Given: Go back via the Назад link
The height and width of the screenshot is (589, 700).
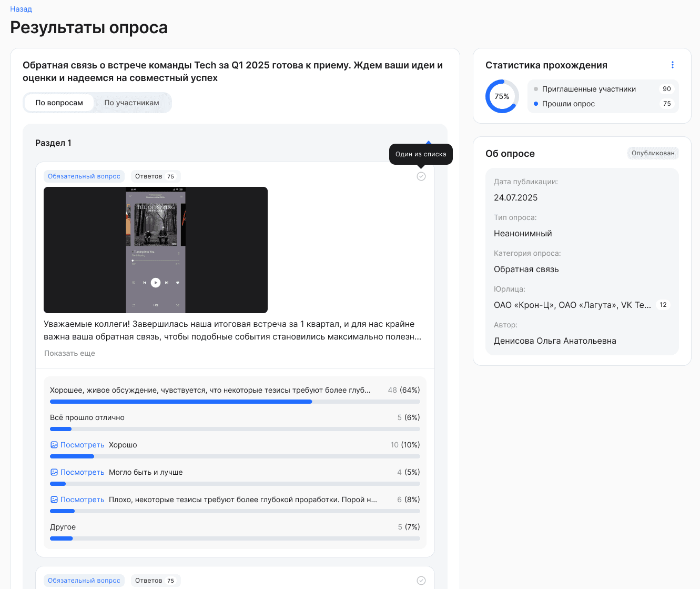Looking at the screenshot, I should coord(21,9).
